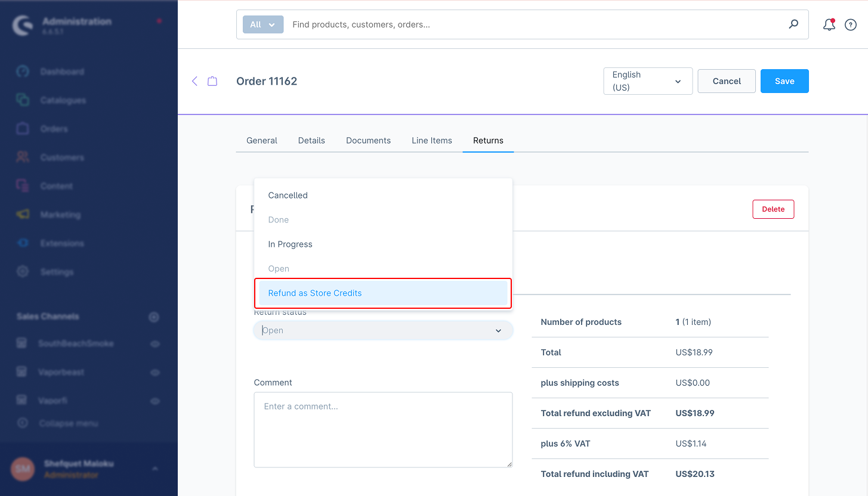
Task: Toggle Vaporfi channel visibility eye
Action: [x=155, y=401]
